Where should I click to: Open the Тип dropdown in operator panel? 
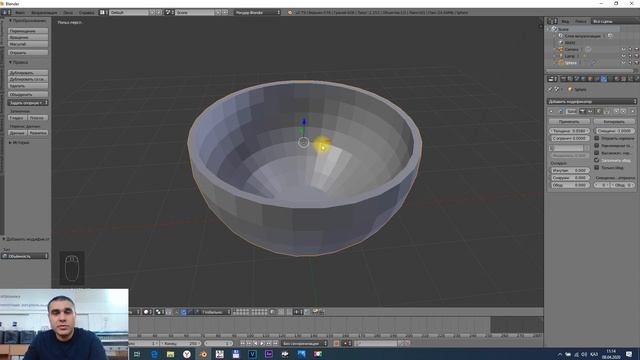point(25,256)
